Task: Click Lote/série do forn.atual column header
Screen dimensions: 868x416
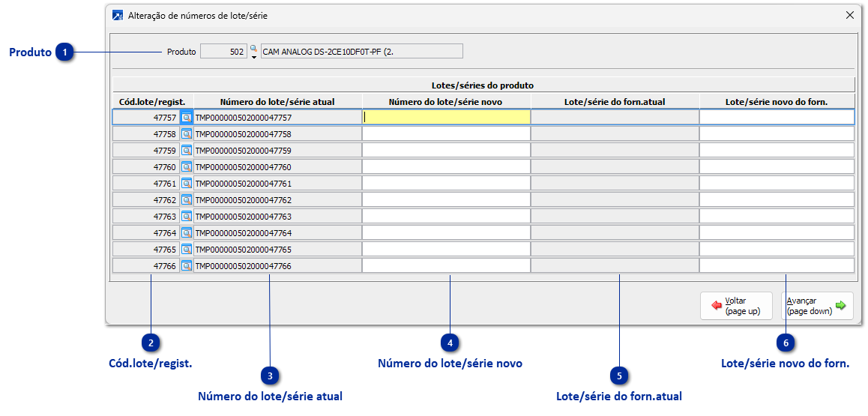Action: click(x=615, y=102)
